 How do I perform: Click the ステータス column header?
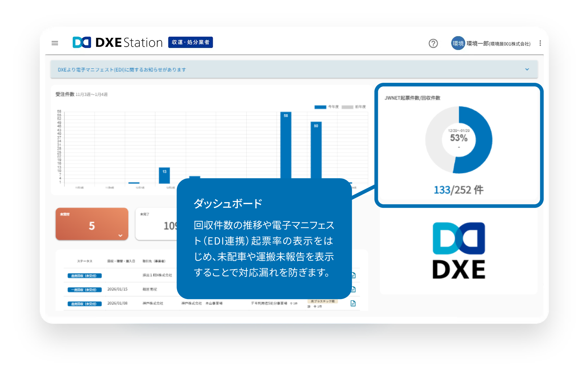tap(85, 261)
